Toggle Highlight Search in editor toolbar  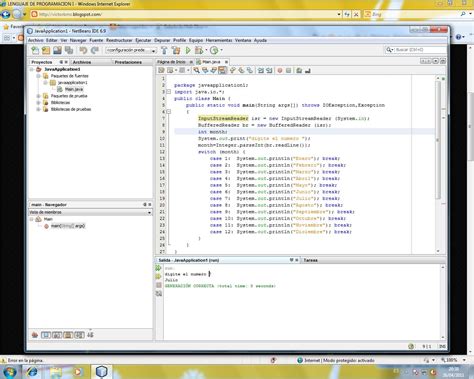(223, 70)
